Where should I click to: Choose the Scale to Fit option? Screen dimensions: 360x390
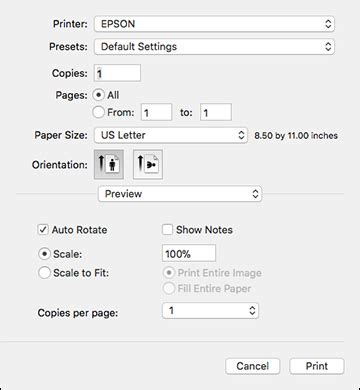(x=44, y=273)
